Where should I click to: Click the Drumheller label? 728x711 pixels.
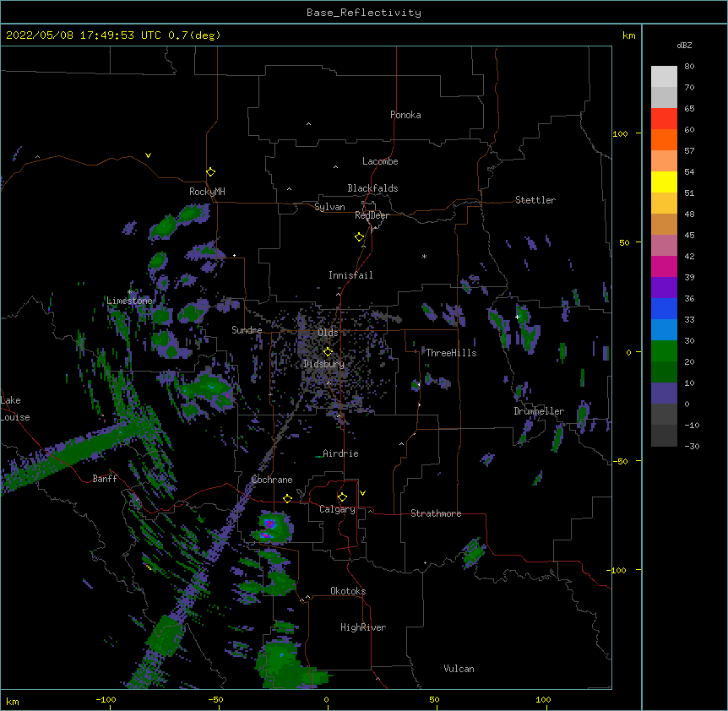tap(539, 411)
